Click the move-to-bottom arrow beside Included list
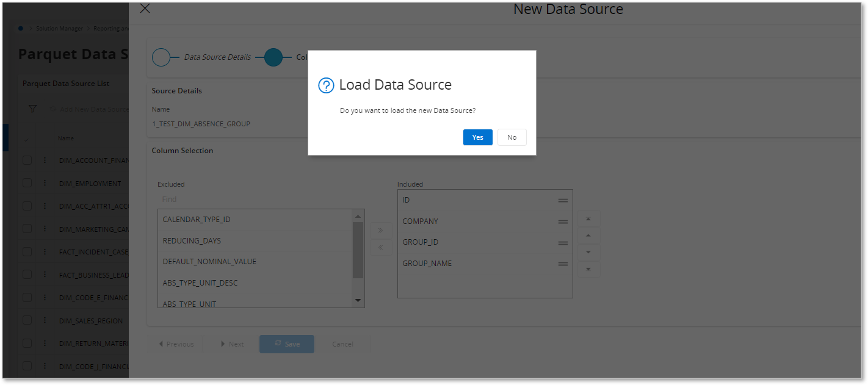 588,269
